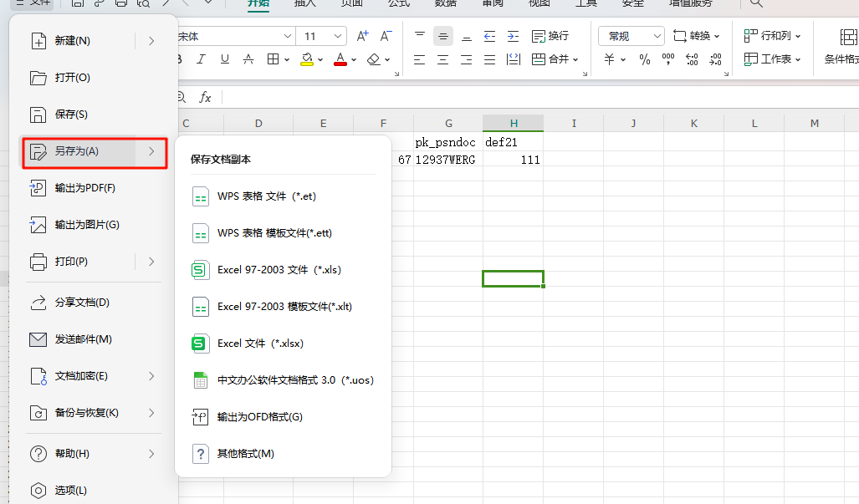Expand the New (新建) submenu arrow
Screen dimensions: 859x504
pos(151,41)
